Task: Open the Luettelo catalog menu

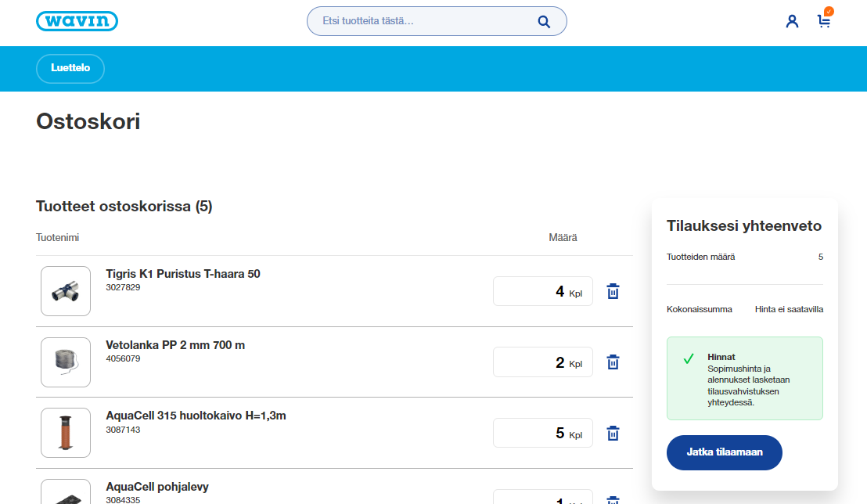Action: (x=70, y=68)
